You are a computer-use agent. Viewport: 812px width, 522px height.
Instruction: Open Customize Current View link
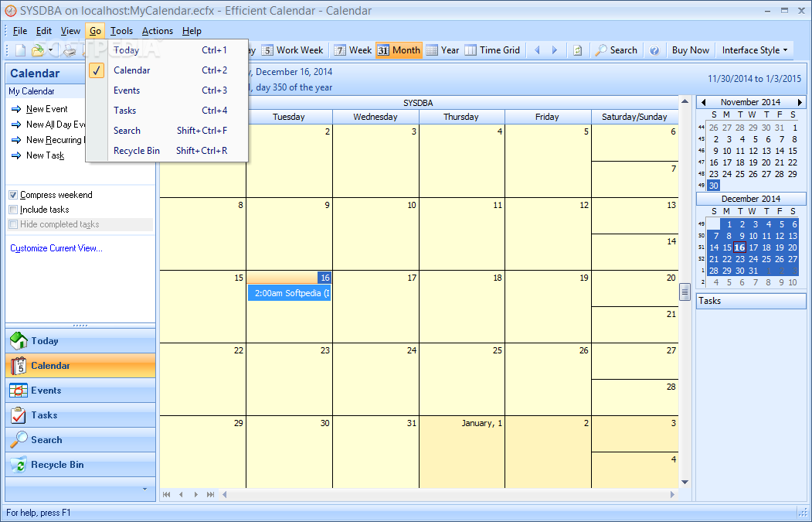[x=56, y=248]
